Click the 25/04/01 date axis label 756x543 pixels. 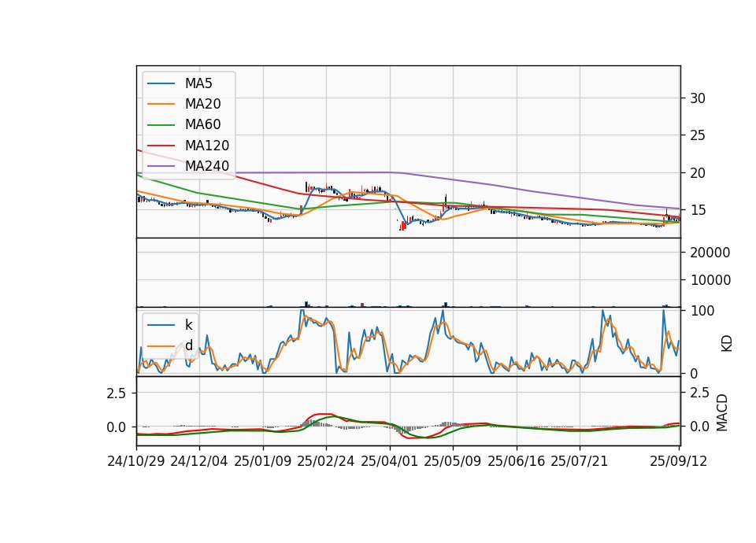[x=390, y=461]
